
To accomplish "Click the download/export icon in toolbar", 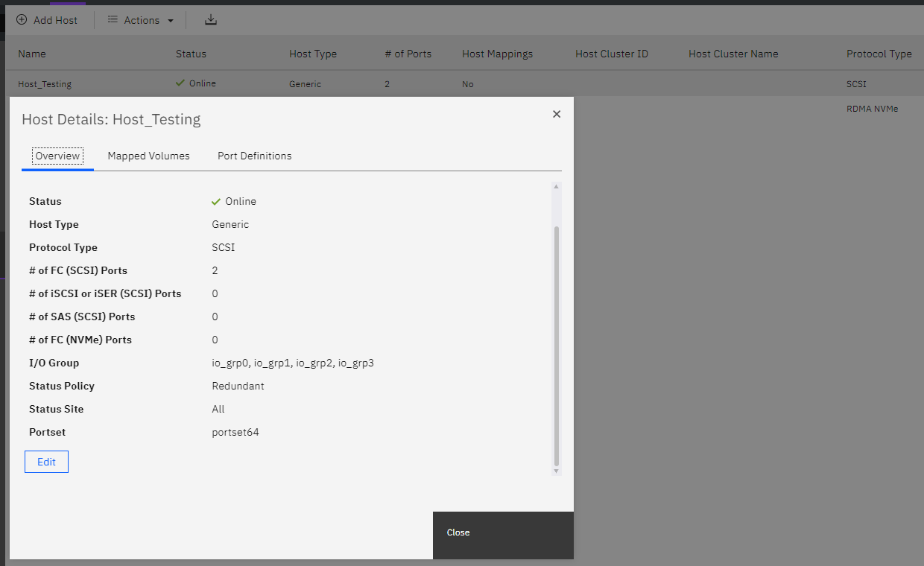I will [x=211, y=20].
